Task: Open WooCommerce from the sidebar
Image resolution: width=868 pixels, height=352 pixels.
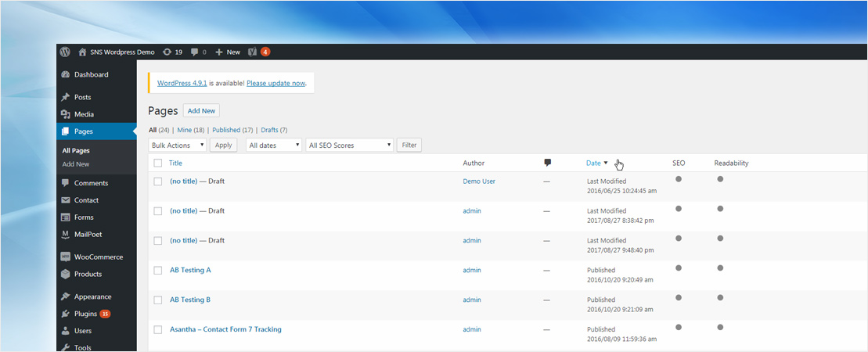Action: tap(98, 257)
